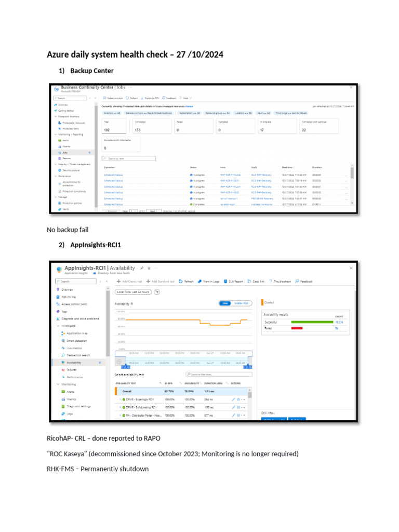This screenshot has height=532, width=399.
Task: Open Protection compliance in the sidebar
Action: 74,191
